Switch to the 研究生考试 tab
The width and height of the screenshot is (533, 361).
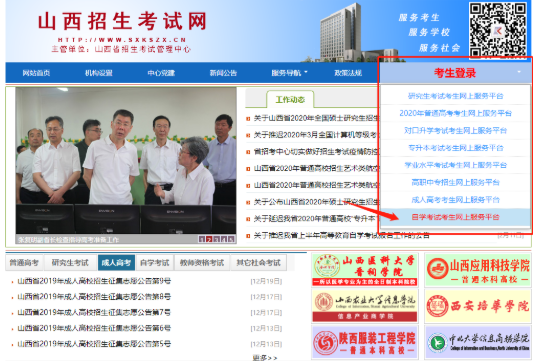70,263
